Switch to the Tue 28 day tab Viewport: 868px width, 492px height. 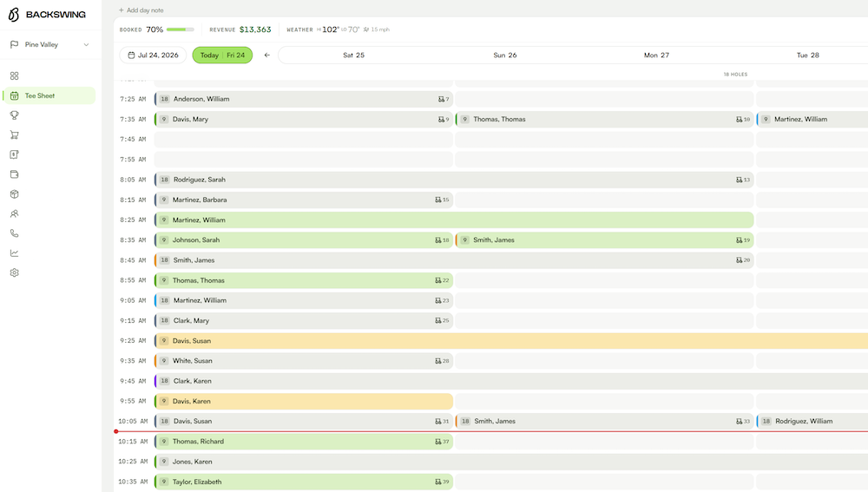click(807, 55)
